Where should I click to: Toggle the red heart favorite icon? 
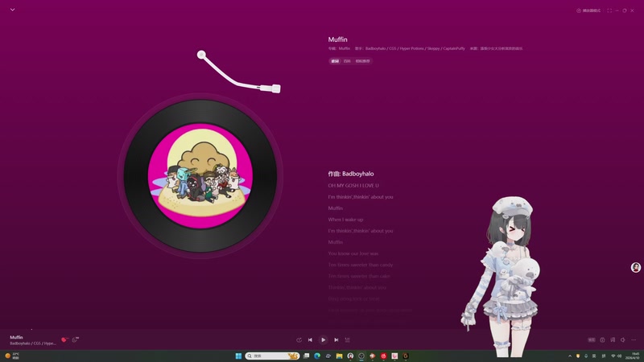pyautogui.click(x=64, y=339)
